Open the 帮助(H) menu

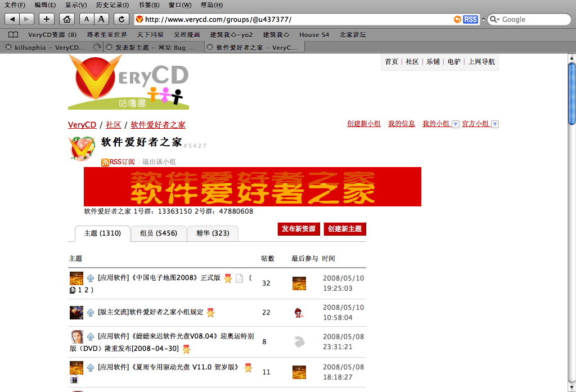tap(212, 5)
